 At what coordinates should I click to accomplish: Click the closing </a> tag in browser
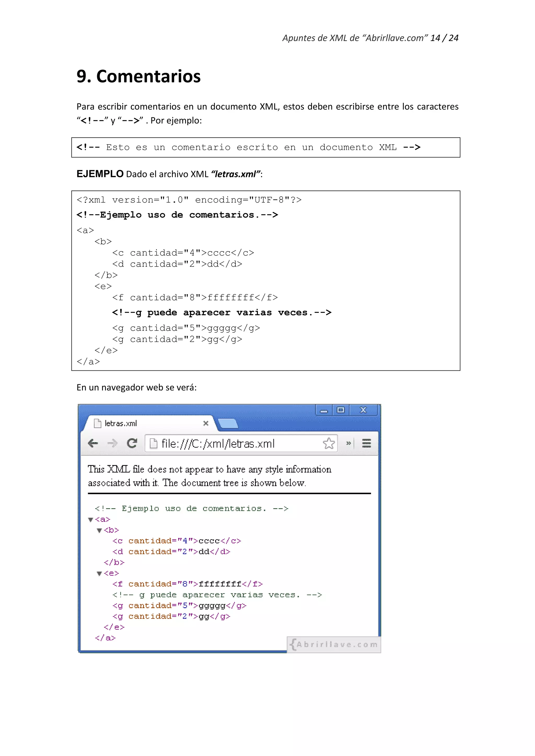106,638
